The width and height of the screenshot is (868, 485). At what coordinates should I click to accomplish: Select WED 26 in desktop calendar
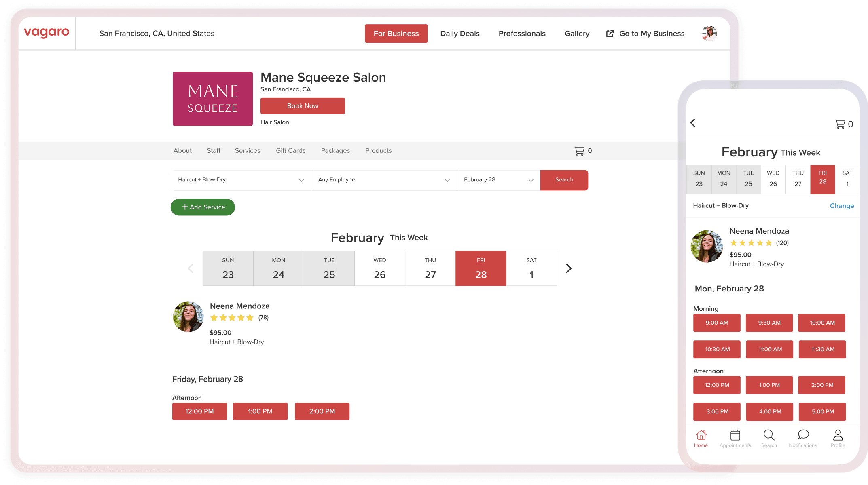pyautogui.click(x=379, y=268)
